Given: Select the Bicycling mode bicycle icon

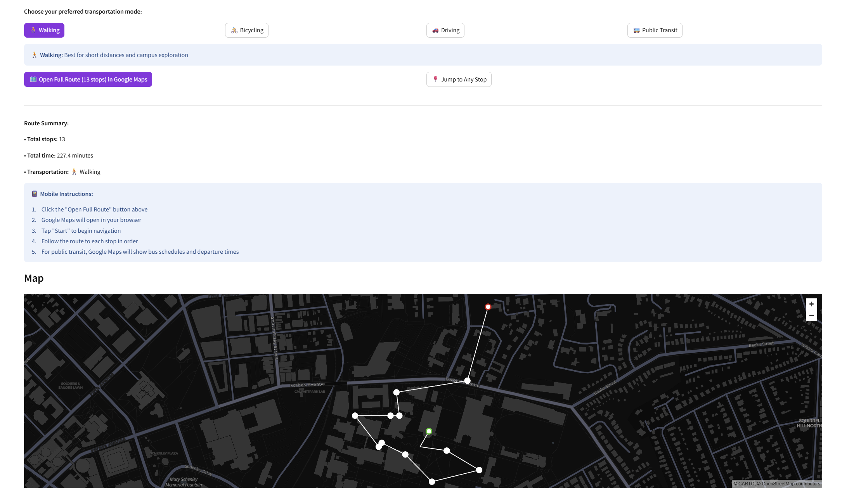Looking at the screenshot, I should [x=234, y=30].
